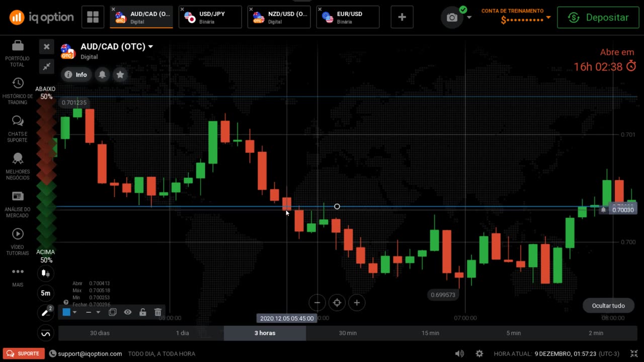The height and width of the screenshot is (362, 644).
Task: Open Chats e Suporte icon
Action: 18,121
